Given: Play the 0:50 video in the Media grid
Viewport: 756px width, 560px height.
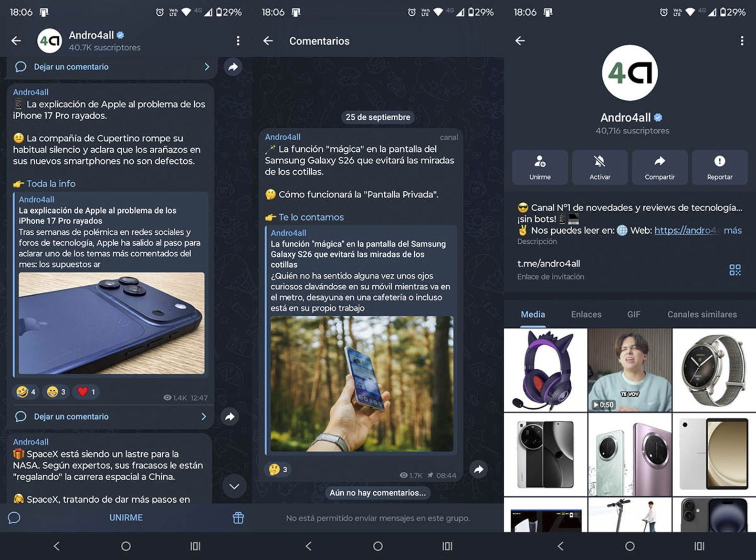Looking at the screenshot, I should point(629,368).
